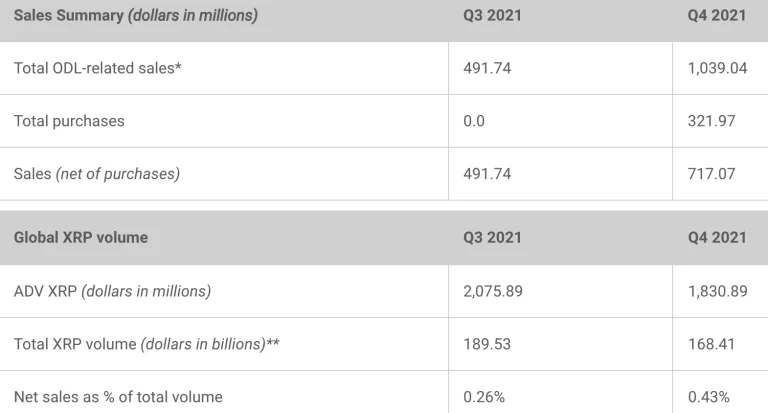Image resolution: width=768 pixels, height=413 pixels.
Task: Click the 717.07 net sales value
Action: click(712, 174)
